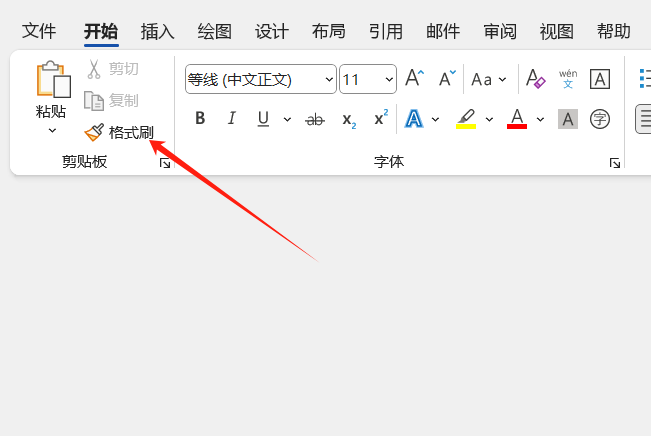Toggle Italic formatting

click(x=232, y=119)
